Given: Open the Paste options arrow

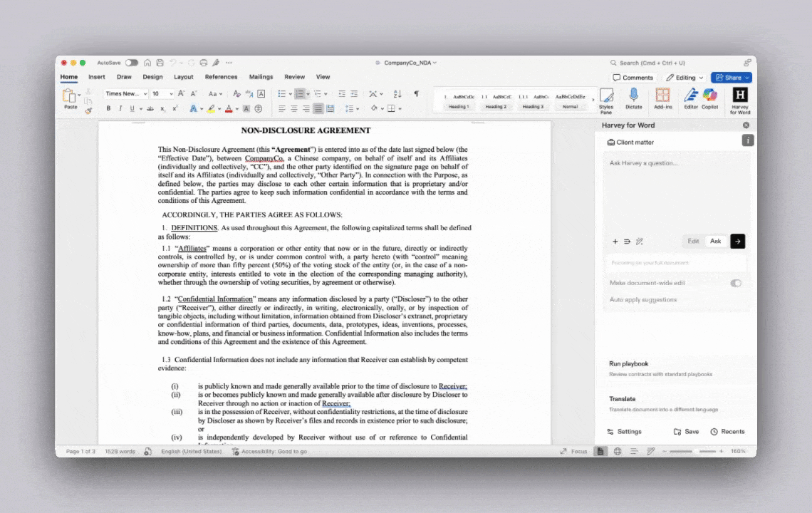Looking at the screenshot, I should 79,95.
